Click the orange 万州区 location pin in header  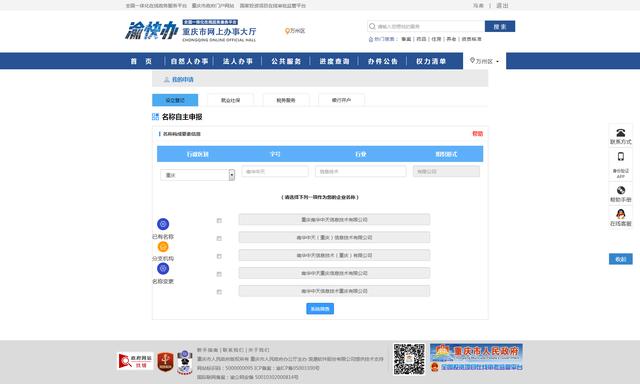coord(287,31)
